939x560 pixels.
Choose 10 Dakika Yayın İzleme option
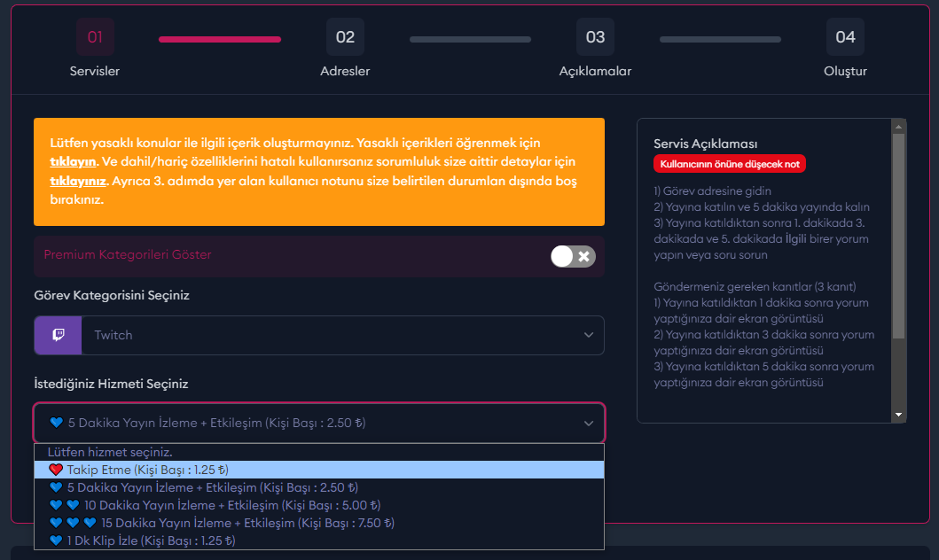click(x=319, y=506)
